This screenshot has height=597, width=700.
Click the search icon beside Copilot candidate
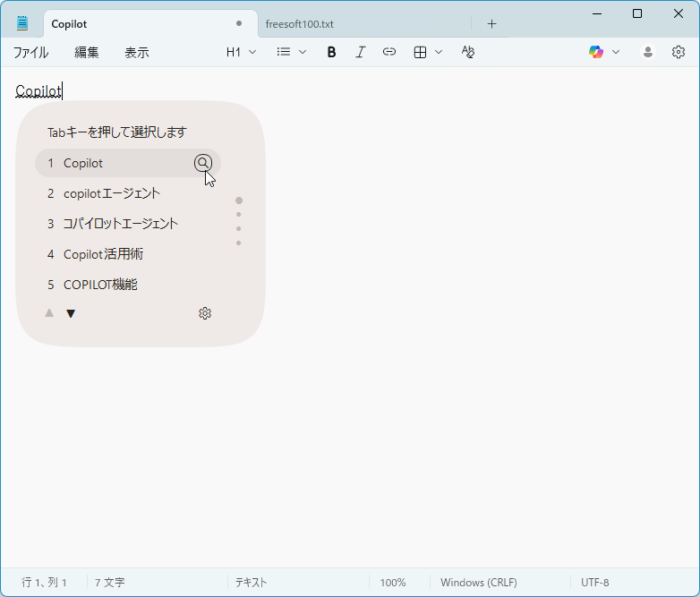203,163
